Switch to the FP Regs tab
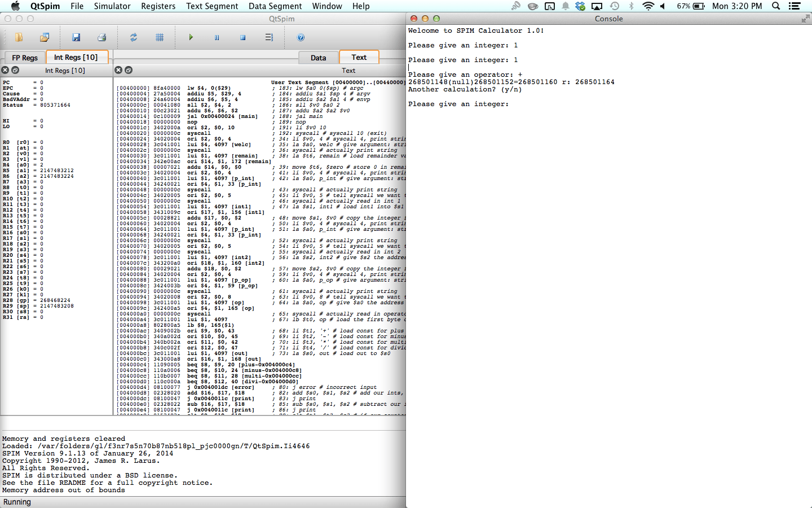The height and width of the screenshot is (508, 812). 25,58
